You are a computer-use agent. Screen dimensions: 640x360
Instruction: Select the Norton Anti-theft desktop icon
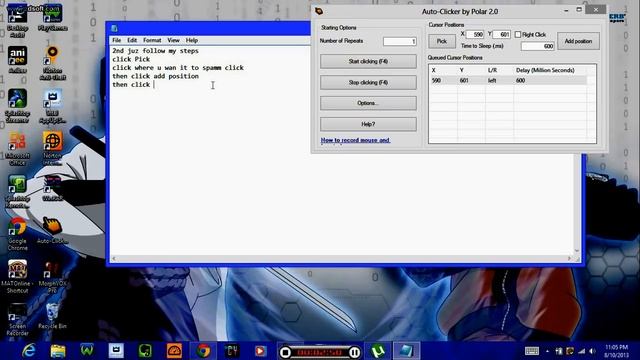pyautogui.click(x=52, y=63)
